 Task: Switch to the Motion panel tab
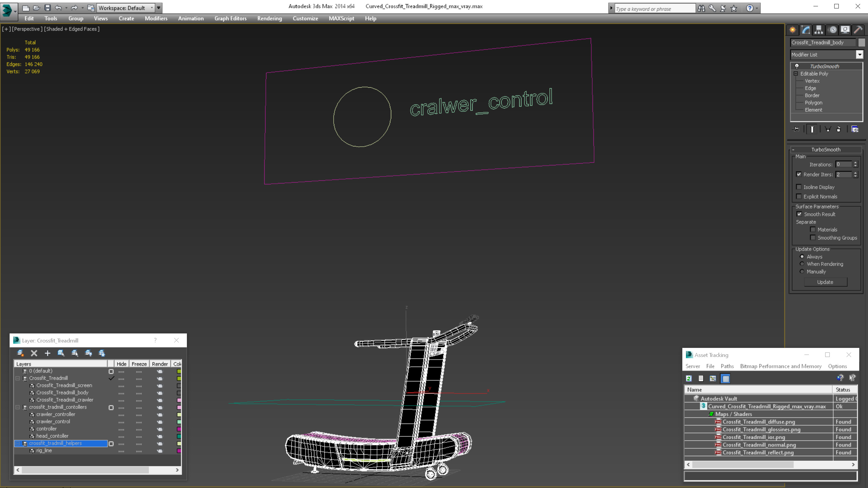click(x=832, y=30)
